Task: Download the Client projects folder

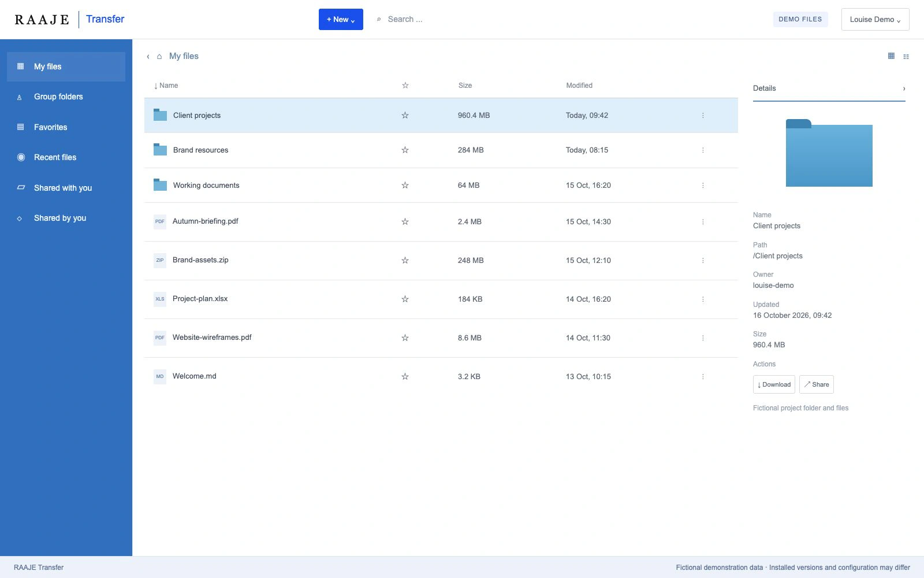Action: point(774,384)
